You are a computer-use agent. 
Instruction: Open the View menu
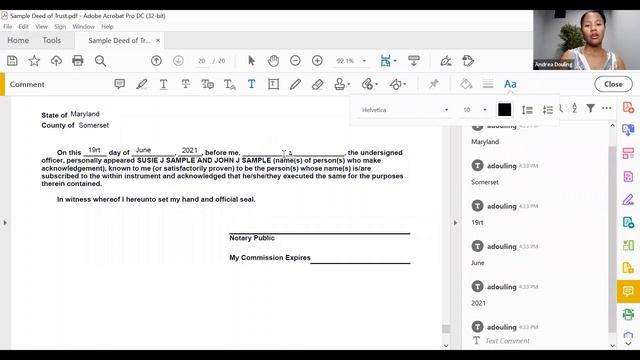click(x=41, y=27)
